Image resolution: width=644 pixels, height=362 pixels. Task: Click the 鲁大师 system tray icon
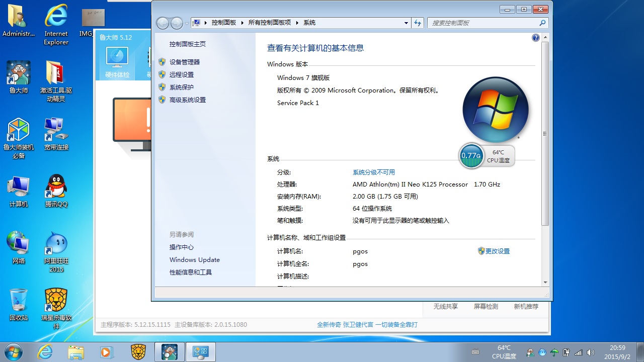pos(530,352)
